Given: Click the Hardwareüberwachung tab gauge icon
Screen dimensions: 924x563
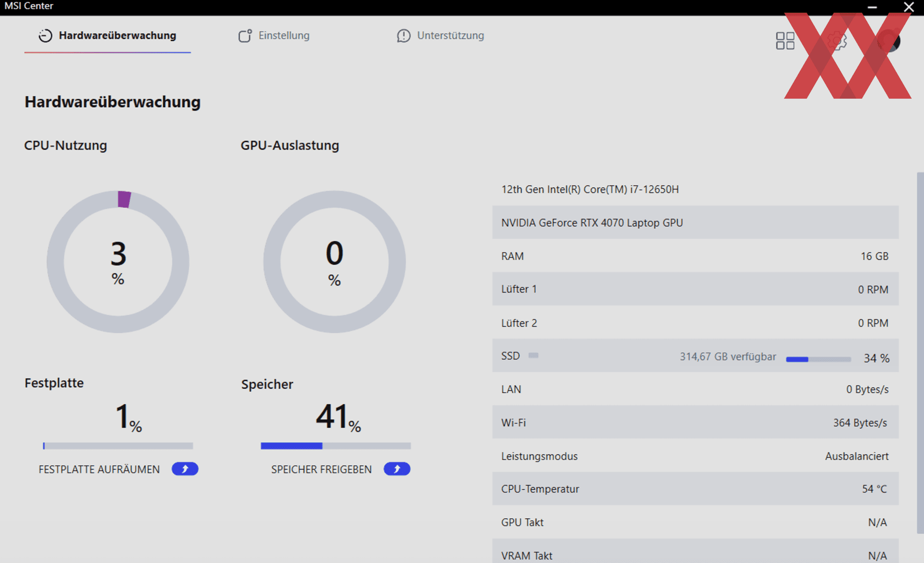Looking at the screenshot, I should pos(45,36).
